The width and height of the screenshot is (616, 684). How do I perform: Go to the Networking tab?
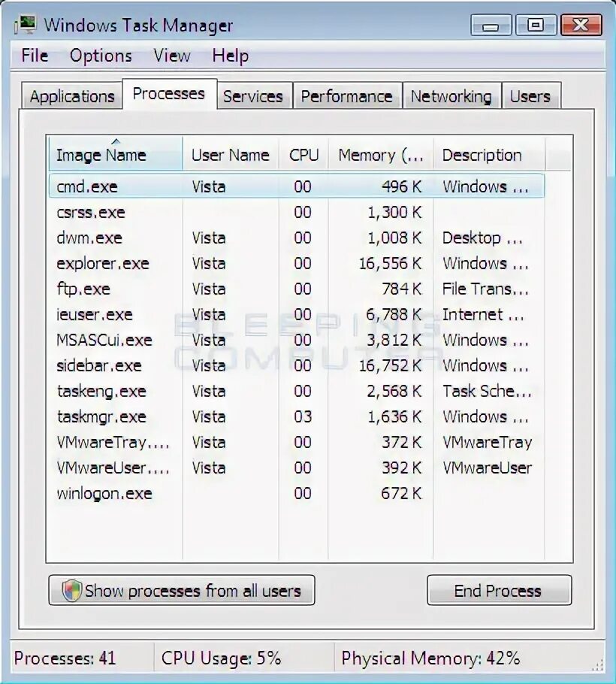coord(451,96)
